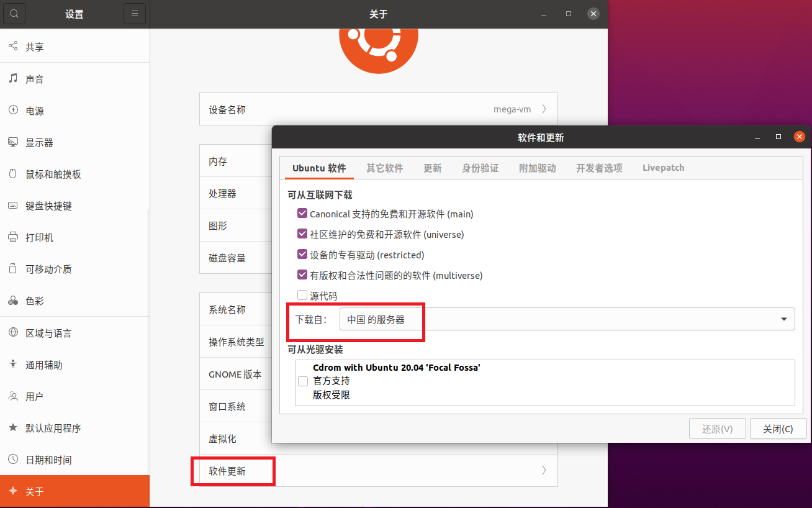
Task: Click the dropdown arrow of server combo box
Action: 783,319
